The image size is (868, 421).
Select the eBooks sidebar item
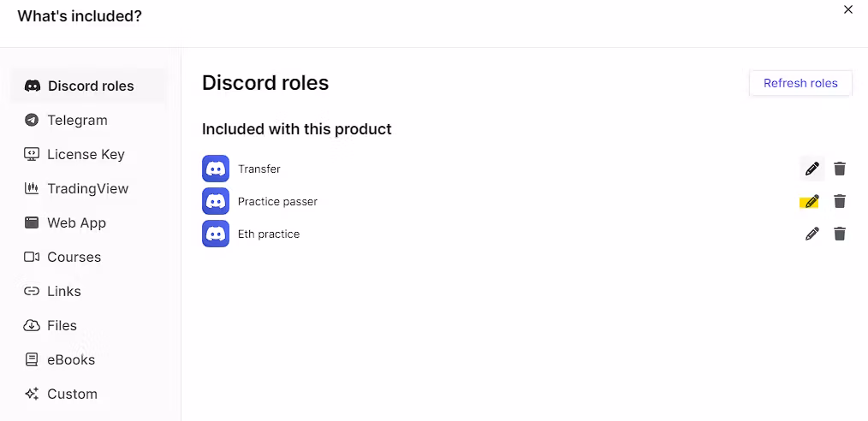pyautogui.click(x=71, y=359)
